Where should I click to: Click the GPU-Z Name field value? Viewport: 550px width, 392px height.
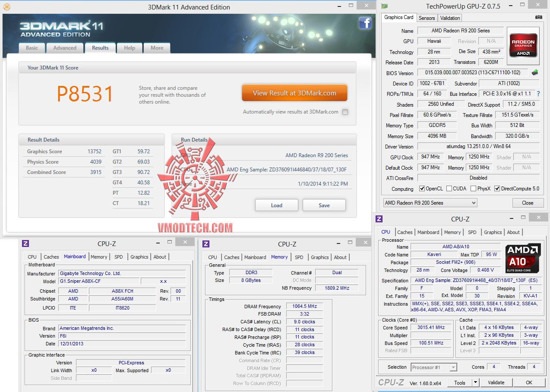(x=461, y=31)
